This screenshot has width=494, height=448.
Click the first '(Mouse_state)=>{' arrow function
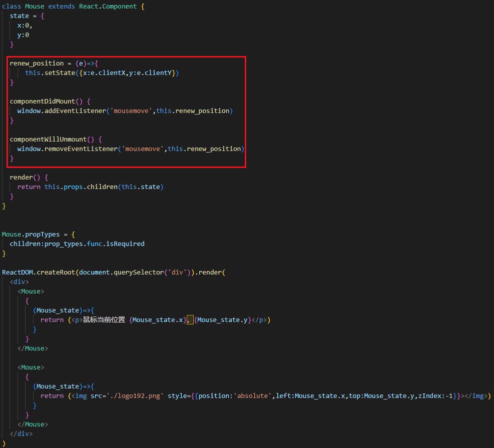[64, 310]
